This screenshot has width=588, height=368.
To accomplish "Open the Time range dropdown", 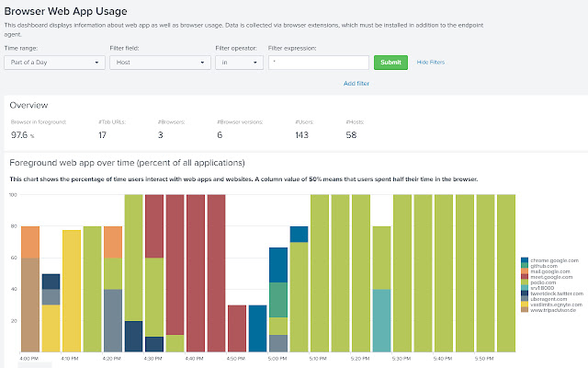I will [x=55, y=63].
